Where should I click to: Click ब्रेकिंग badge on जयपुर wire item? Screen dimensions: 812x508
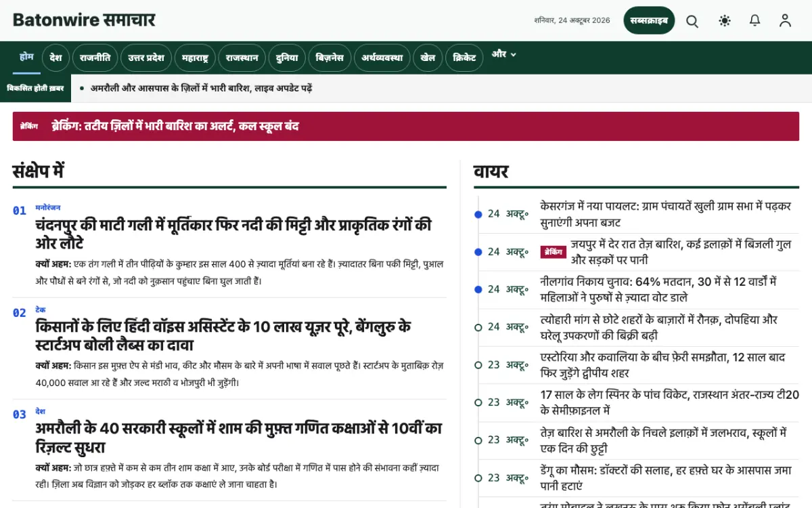tap(552, 252)
